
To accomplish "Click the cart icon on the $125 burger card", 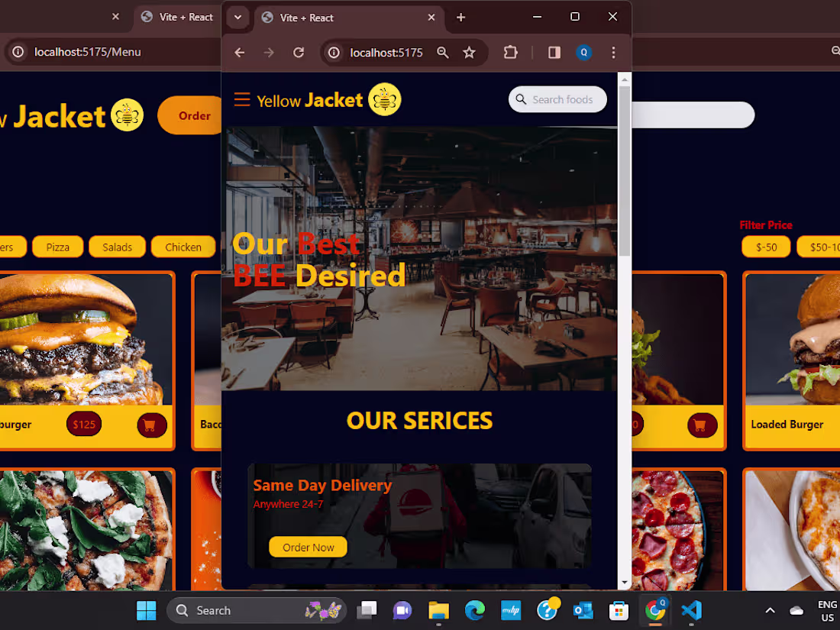I will pos(150,425).
